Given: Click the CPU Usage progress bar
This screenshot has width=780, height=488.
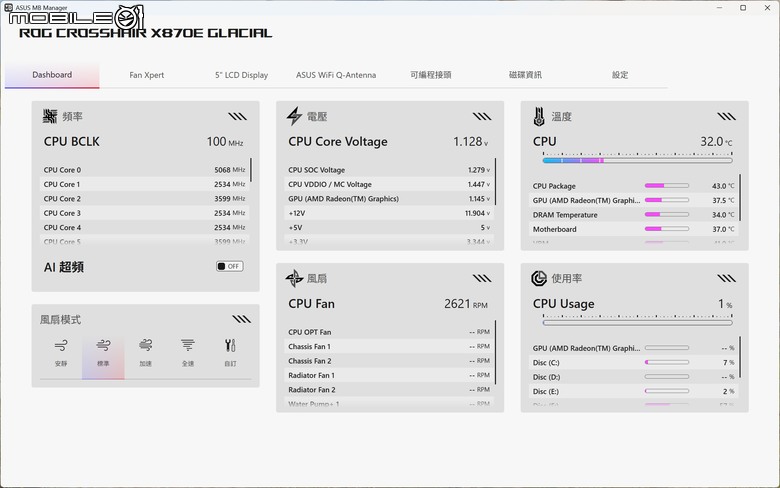Looking at the screenshot, I should [x=637, y=323].
